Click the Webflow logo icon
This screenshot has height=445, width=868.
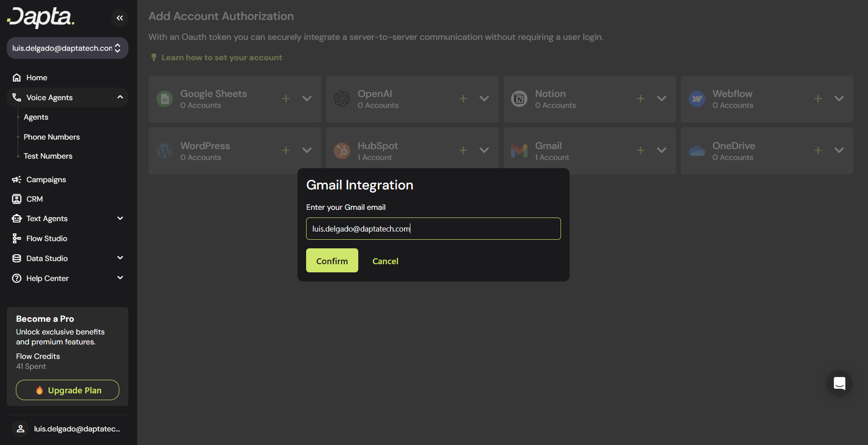697,99
